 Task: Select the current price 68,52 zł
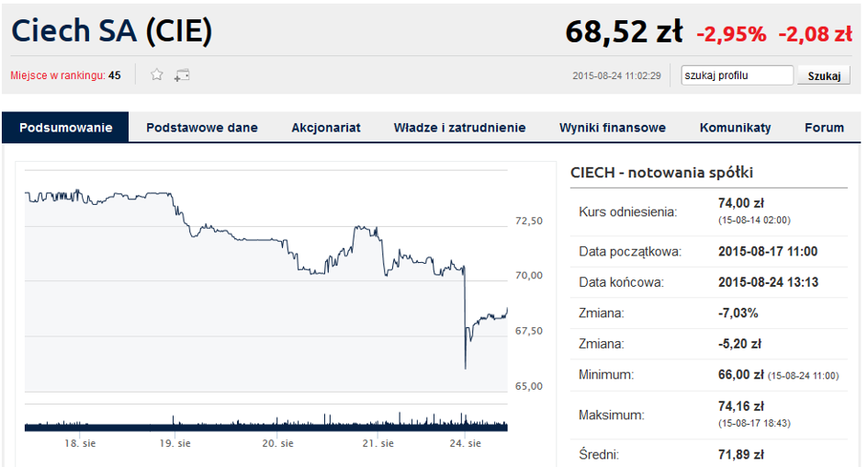coord(624,31)
